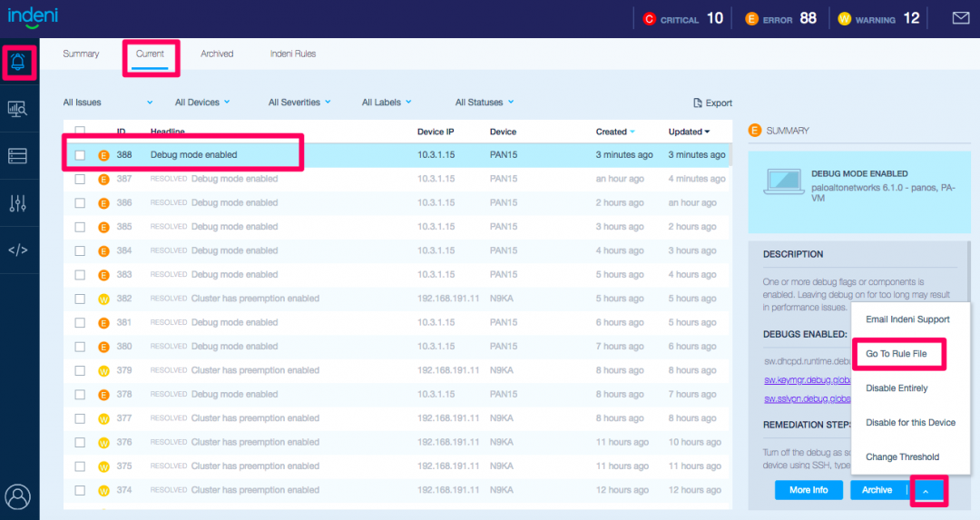This screenshot has width=980, height=520.
Task: Open the All Severities filter dropdown
Action: click(x=299, y=103)
